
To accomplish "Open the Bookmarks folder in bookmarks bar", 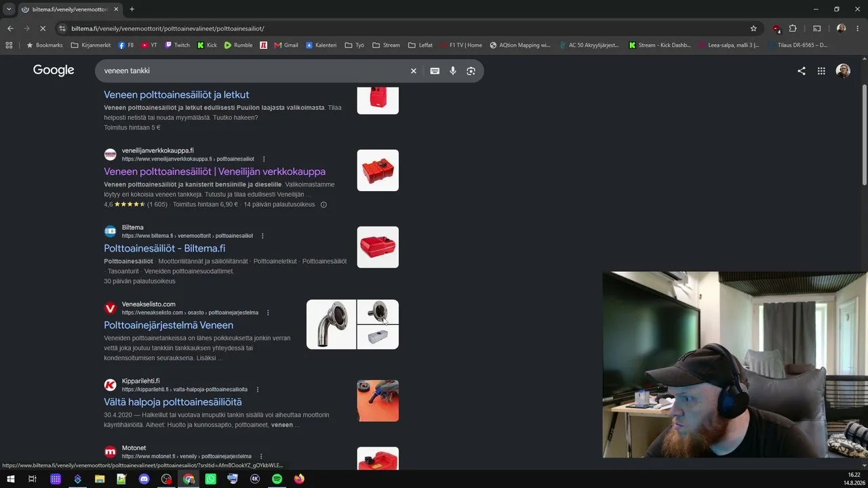I will point(44,45).
